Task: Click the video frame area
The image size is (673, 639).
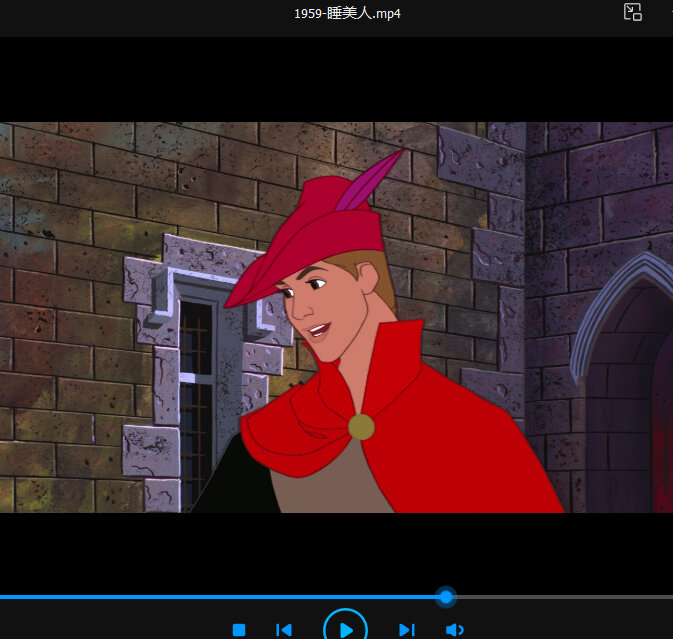Action: (336, 317)
